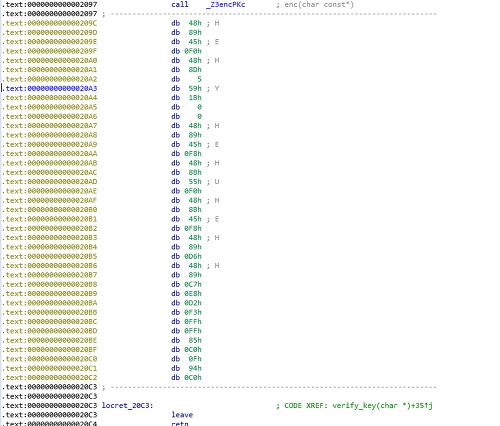
Task: Click the 45h byte value at 20B1
Action: 195,219
